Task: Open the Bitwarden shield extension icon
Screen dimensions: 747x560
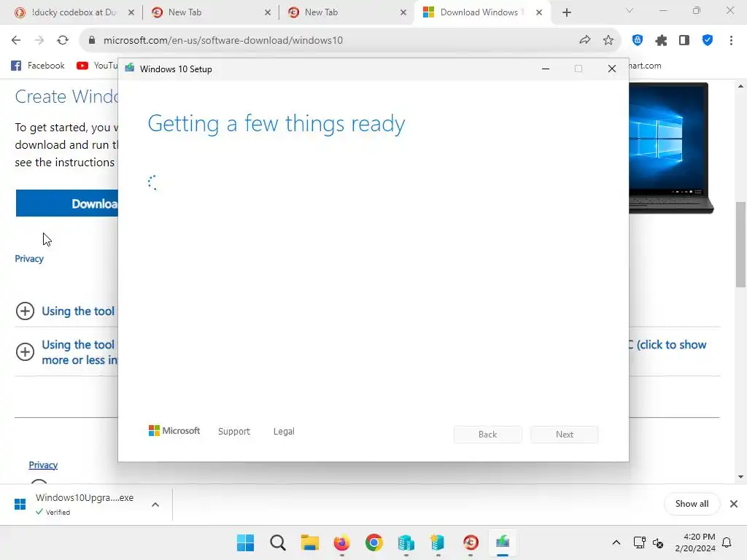Action: tap(638, 40)
